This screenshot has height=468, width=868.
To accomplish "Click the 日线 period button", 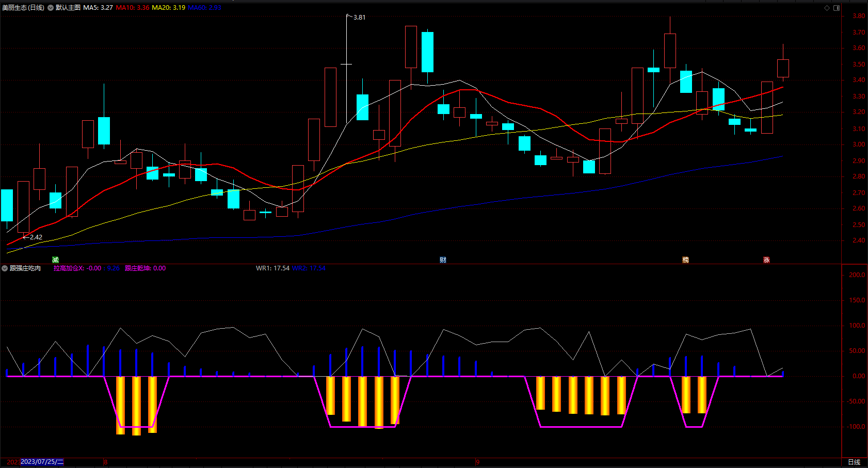I will (x=854, y=462).
